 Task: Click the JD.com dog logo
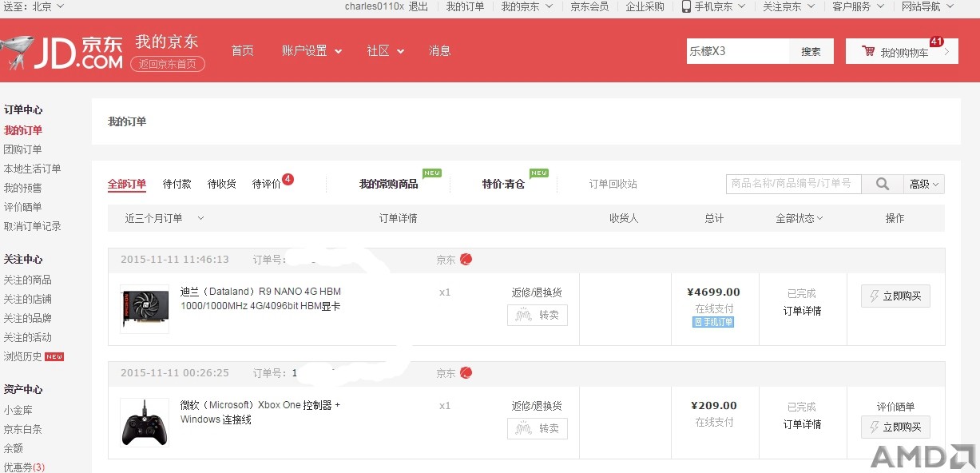(62, 51)
